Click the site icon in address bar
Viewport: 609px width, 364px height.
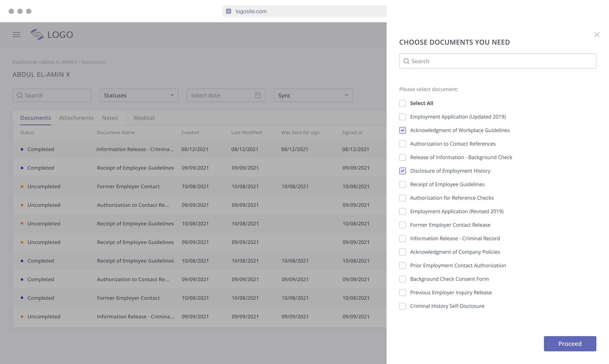pyautogui.click(x=228, y=11)
